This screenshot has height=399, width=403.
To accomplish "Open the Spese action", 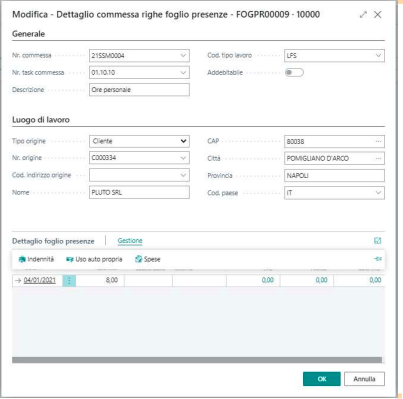I will click(148, 259).
